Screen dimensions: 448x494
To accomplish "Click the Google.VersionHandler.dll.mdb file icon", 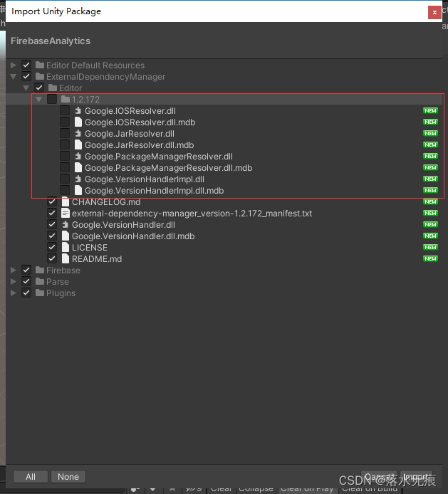I will (x=66, y=236).
